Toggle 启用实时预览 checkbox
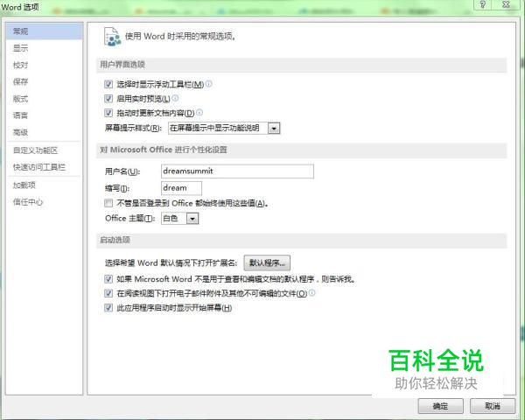Image resolution: width=525 pixels, height=420 pixels. [x=108, y=99]
